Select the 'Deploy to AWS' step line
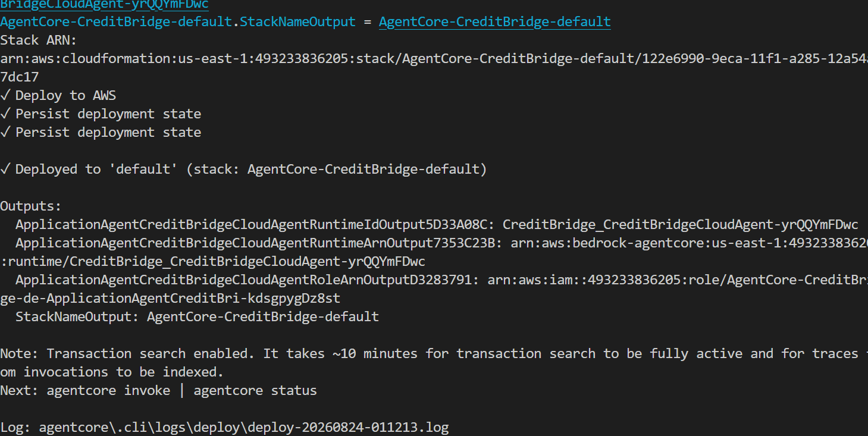 pos(58,96)
